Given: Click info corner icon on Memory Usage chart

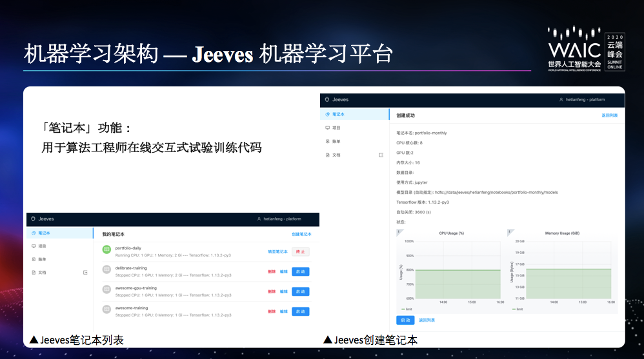Looking at the screenshot, I should click(510, 232).
